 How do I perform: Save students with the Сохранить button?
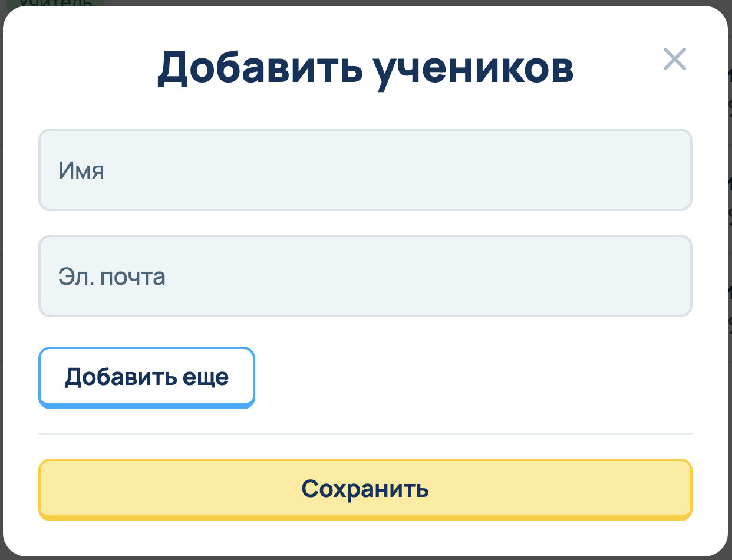[365, 489]
